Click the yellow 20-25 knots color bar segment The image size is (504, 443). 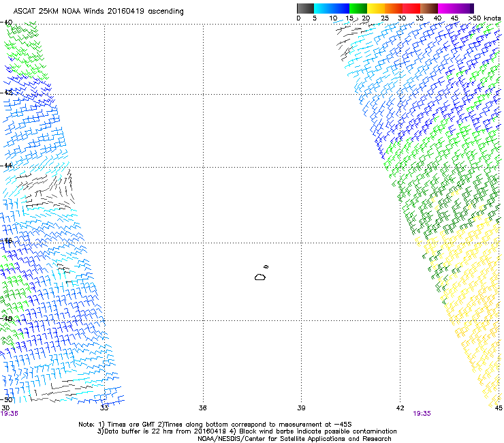tap(376, 8)
